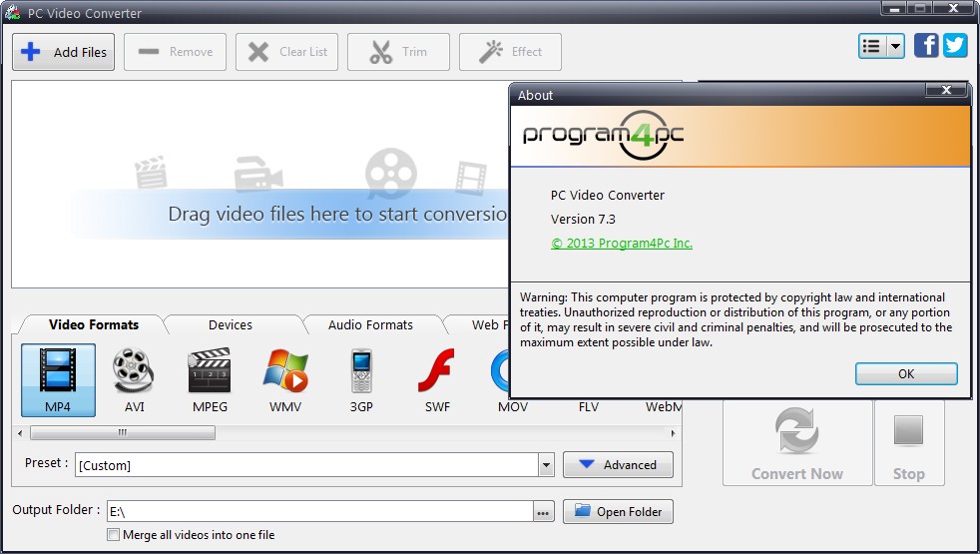Switch to the Devices tab

(230, 325)
